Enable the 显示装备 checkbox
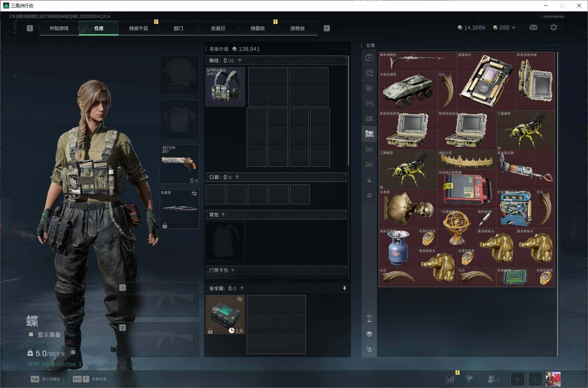 point(31,334)
